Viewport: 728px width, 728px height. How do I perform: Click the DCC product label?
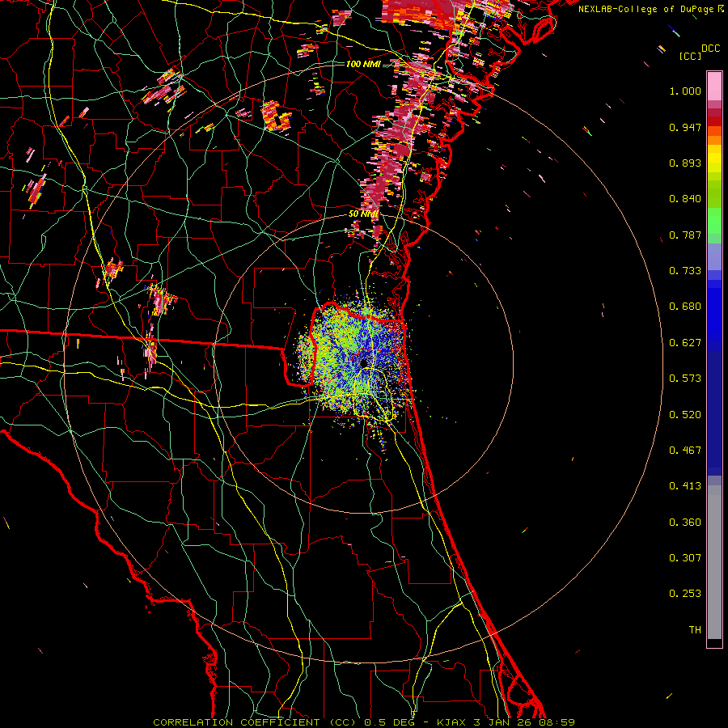[x=710, y=49]
